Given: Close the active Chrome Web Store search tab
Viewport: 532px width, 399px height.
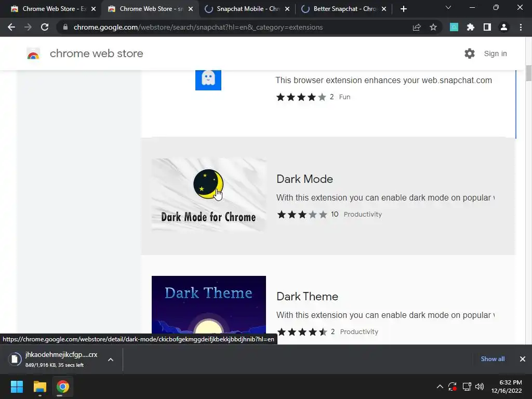Looking at the screenshot, I should click(x=191, y=9).
